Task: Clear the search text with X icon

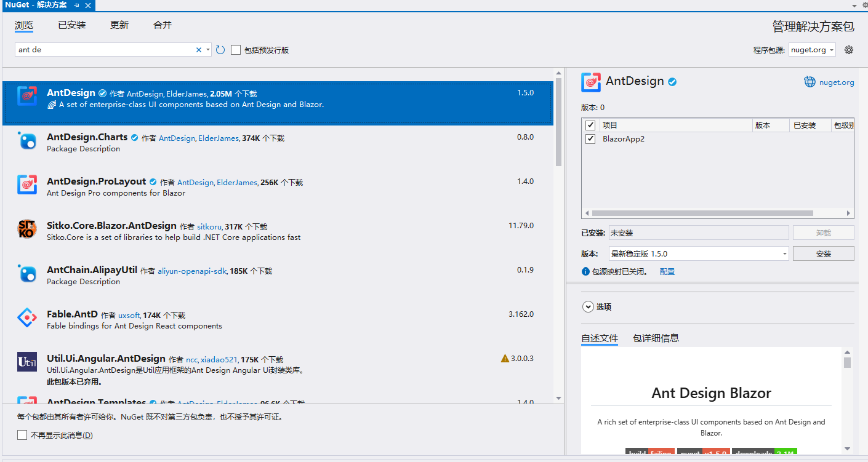Action: [x=199, y=50]
